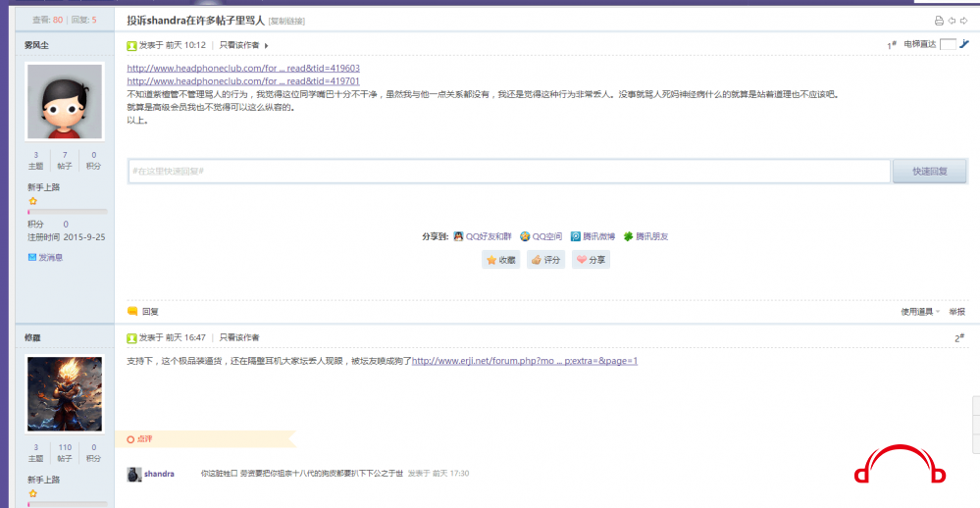
Task: Click shandra's small avatar in the comment
Action: (133, 475)
